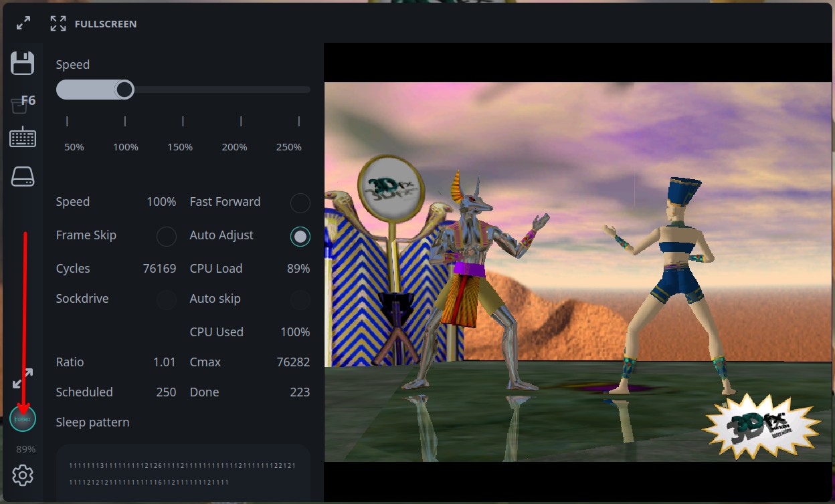Click the hard drive icon in sidebar
Screen dimensions: 835x504
[x=23, y=176]
